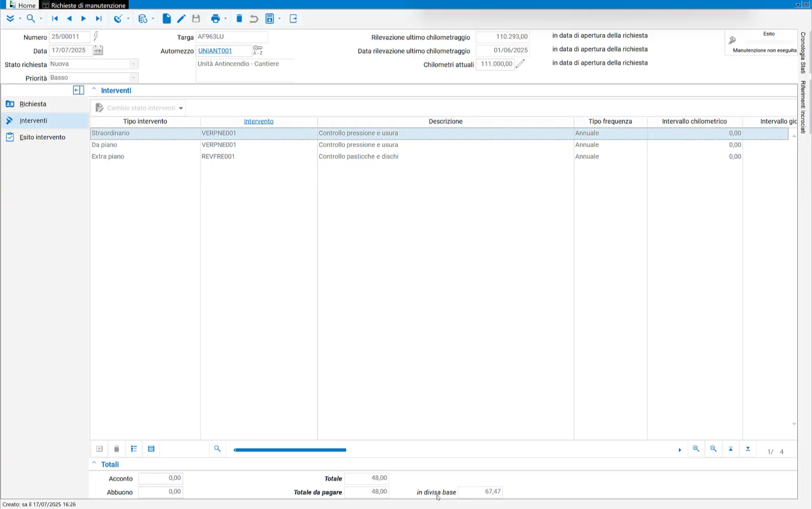
Task: Open the Richiesta sidebar section
Action: pyautogui.click(x=45, y=104)
